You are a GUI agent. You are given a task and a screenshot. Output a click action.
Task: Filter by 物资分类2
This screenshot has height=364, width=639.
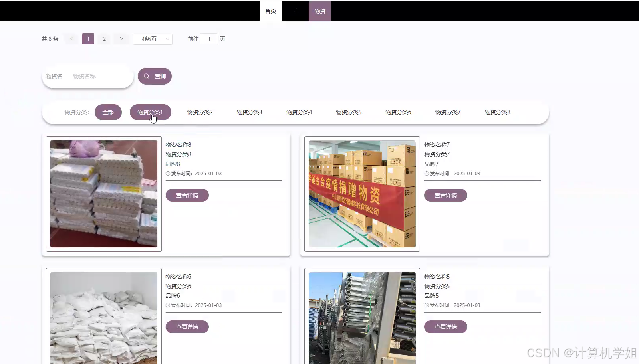coord(200,112)
